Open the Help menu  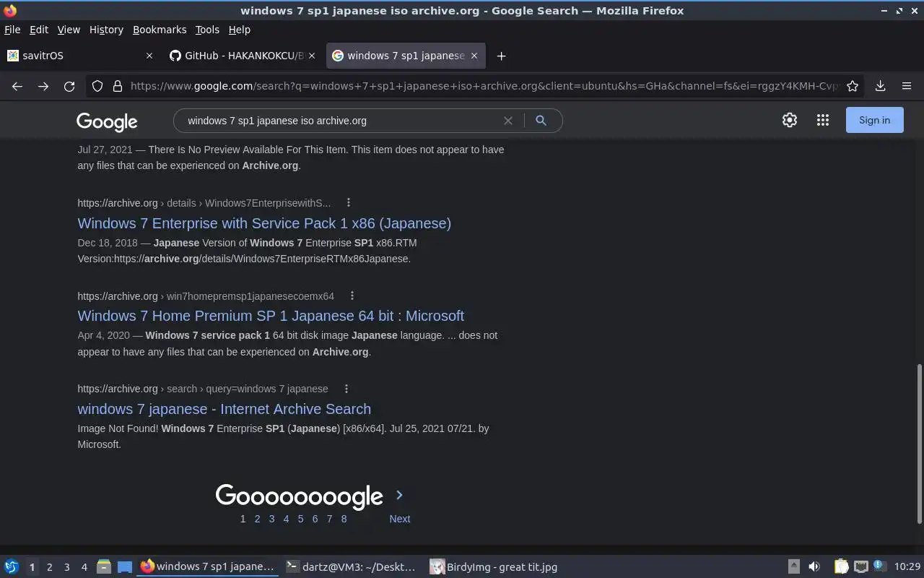[239, 30]
